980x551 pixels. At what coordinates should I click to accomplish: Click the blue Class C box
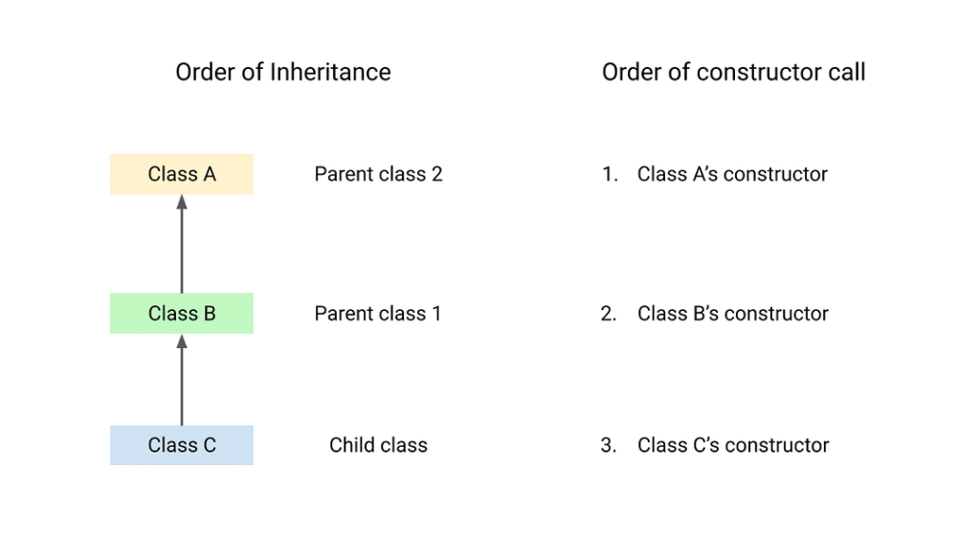tap(182, 445)
